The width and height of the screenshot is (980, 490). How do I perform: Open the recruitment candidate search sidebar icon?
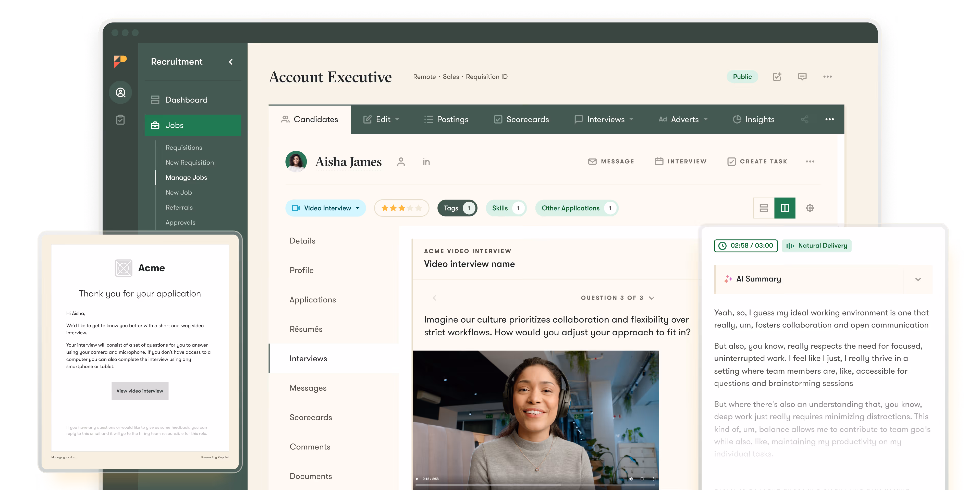click(121, 92)
